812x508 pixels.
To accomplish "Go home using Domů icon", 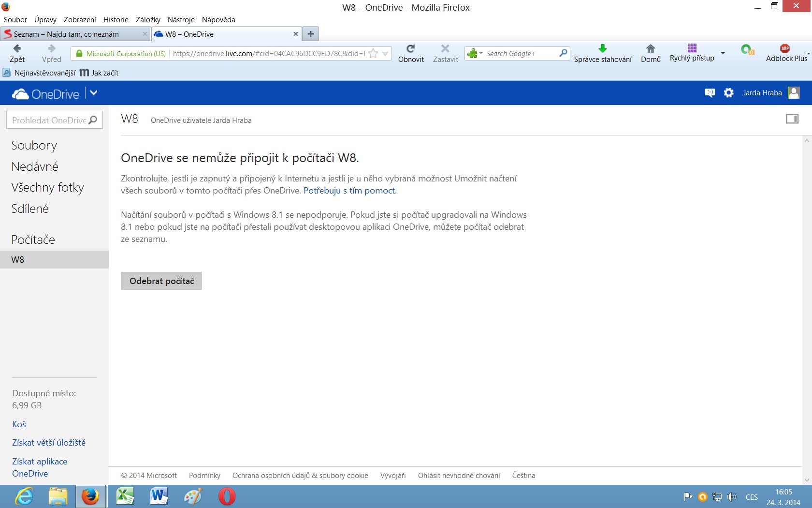I will pyautogui.click(x=651, y=48).
